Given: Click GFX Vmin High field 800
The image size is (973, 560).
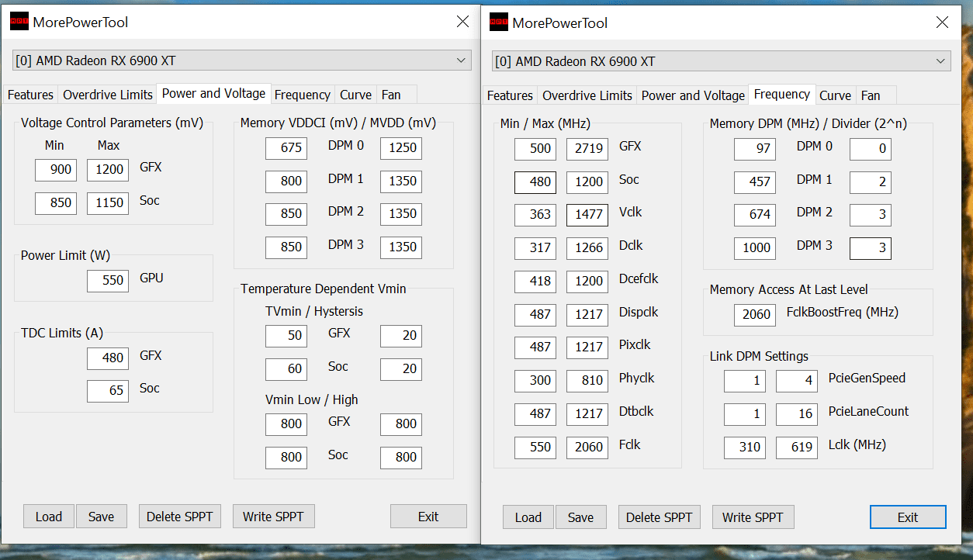Looking at the screenshot, I should pos(401,424).
